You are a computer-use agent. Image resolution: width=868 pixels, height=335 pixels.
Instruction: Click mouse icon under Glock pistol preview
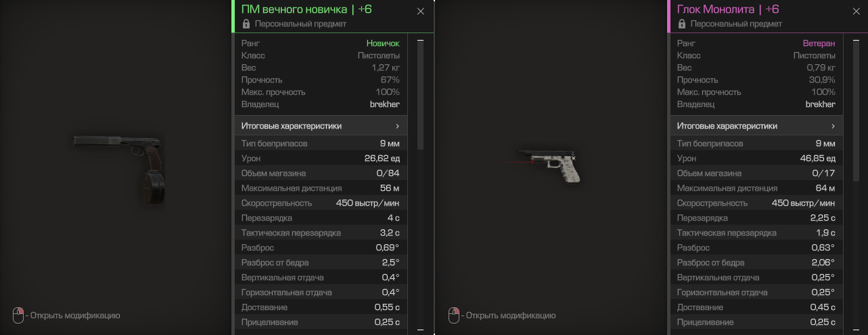[x=454, y=315]
